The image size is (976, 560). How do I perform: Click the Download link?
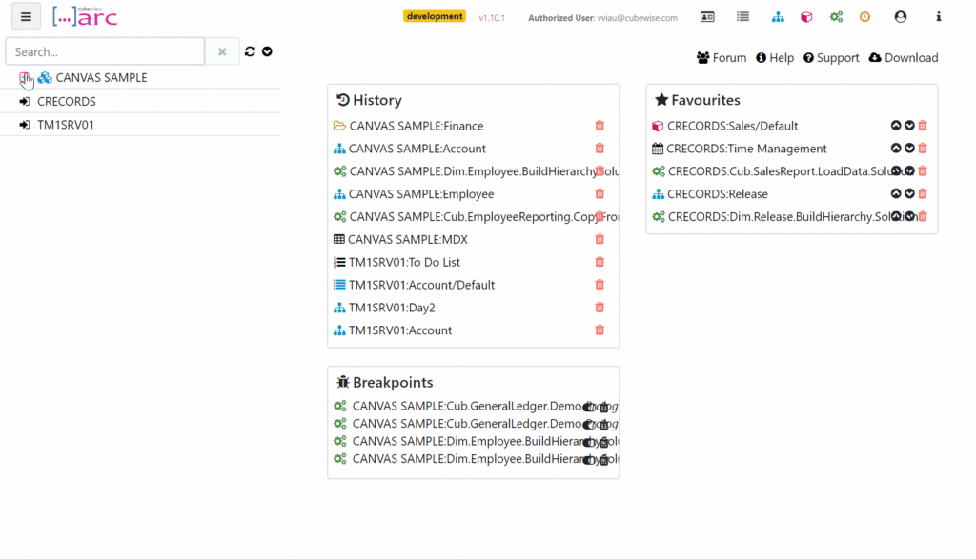coord(903,58)
